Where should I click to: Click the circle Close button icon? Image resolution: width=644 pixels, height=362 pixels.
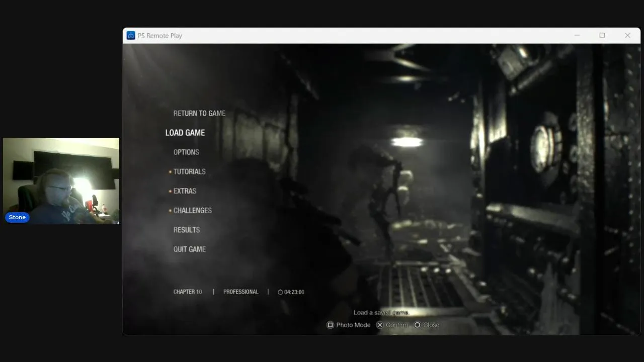(417, 325)
